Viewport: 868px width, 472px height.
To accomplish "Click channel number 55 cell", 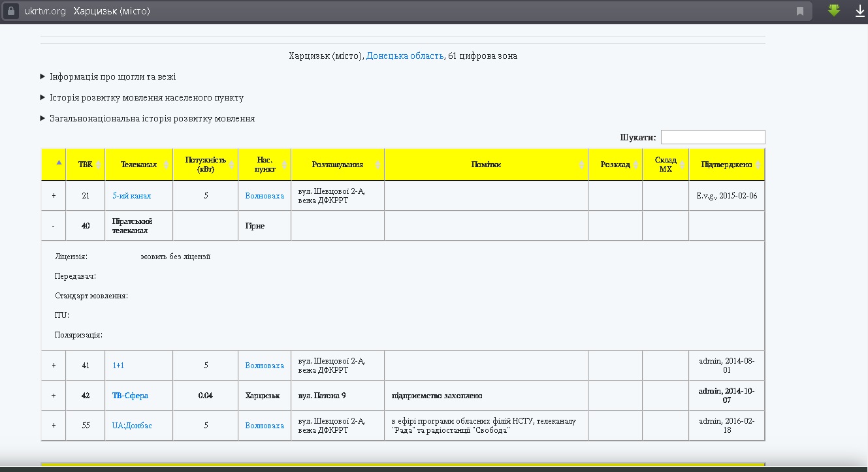I will tap(86, 426).
